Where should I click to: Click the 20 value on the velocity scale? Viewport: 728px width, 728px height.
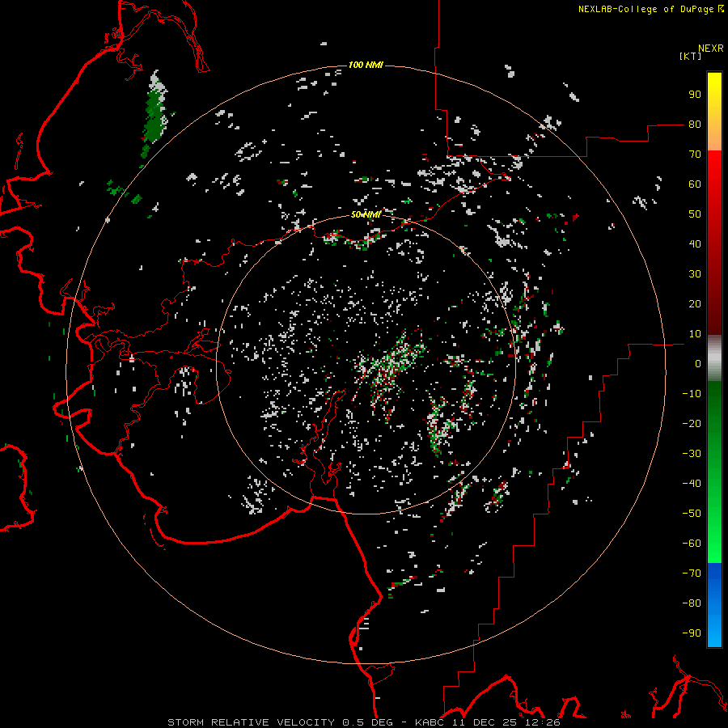(695, 304)
